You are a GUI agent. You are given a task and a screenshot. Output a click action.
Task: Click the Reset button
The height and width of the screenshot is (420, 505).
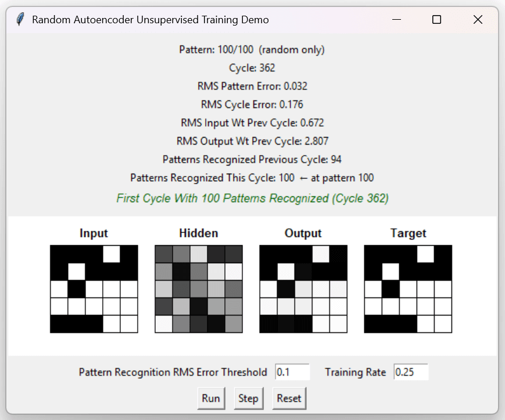289,399
